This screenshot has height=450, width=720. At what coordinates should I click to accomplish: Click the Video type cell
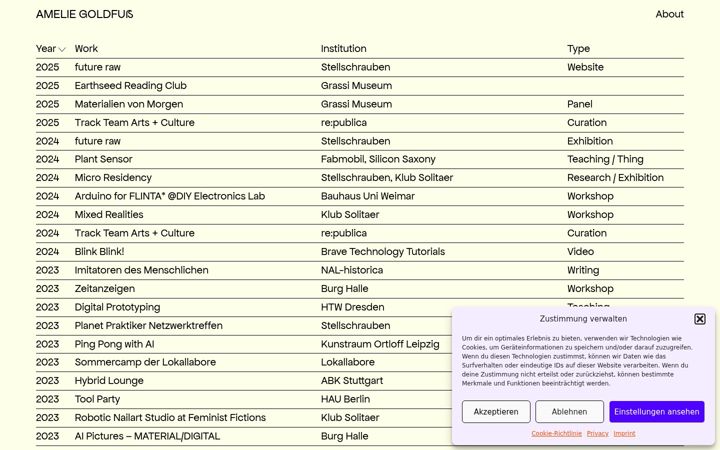(x=580, y=252)
